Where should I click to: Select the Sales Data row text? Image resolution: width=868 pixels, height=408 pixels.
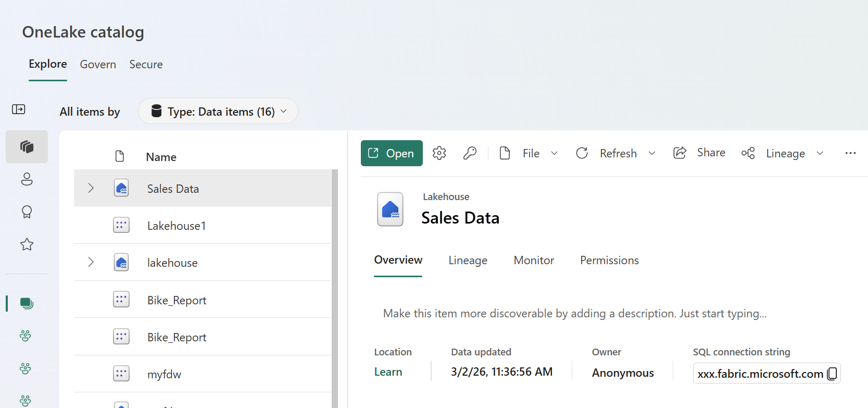click(x=173, y=189)
